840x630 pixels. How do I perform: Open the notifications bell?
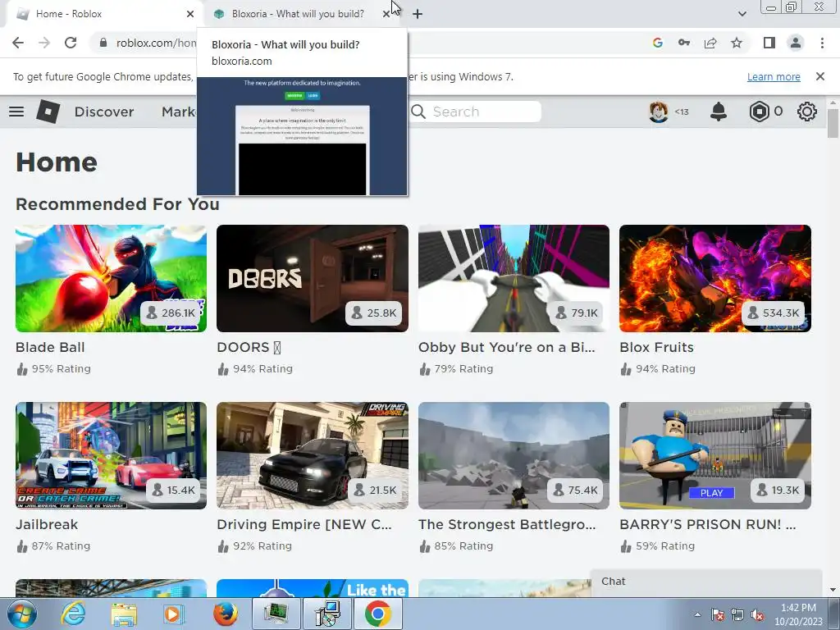[719, 112]
